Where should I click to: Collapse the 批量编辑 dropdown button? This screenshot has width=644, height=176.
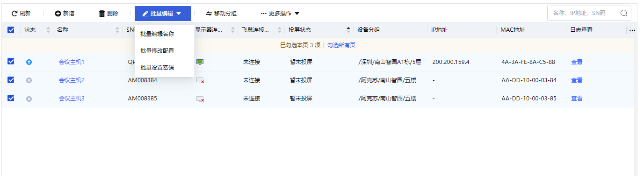(163, 14)
